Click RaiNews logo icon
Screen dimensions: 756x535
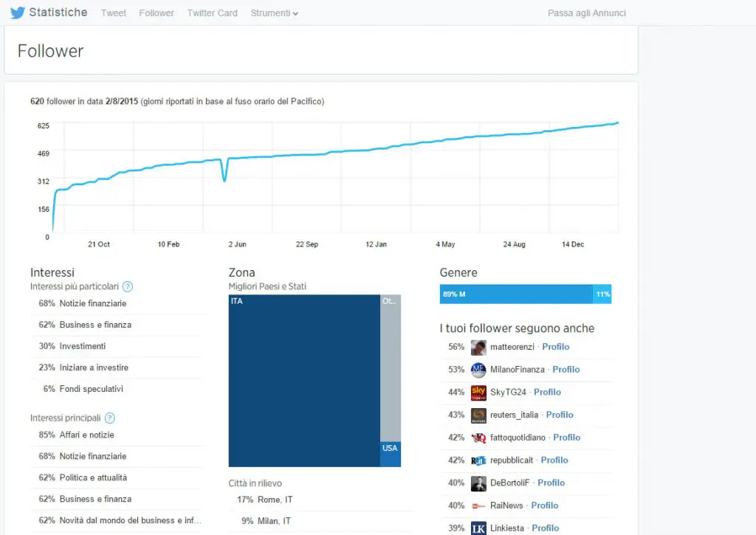pos(478,506)
